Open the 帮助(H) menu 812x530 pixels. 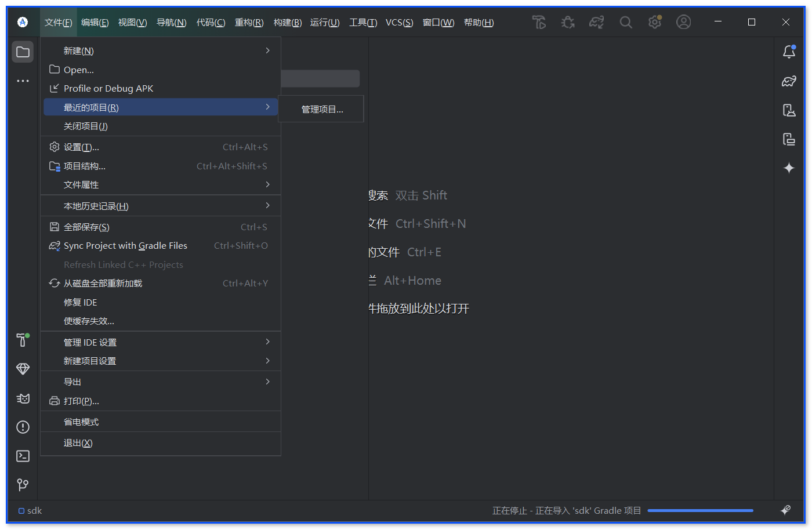pyautogui.click(x=479, y=23)
